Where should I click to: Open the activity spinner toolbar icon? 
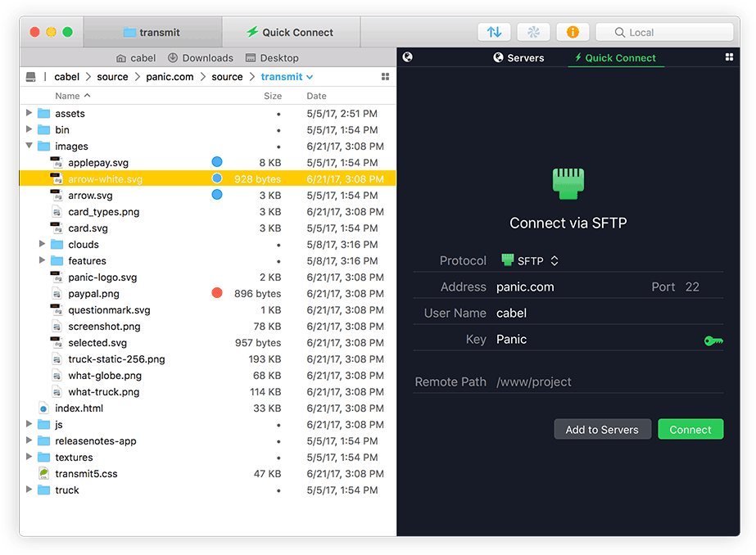click(533, 32)
